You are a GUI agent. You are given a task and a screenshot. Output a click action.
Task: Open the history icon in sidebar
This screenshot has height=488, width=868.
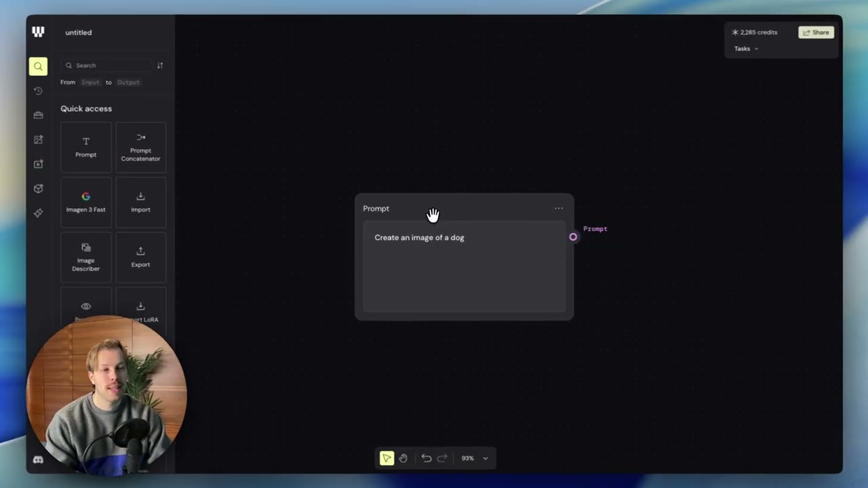pyautogui.click(x=38, y=91)
